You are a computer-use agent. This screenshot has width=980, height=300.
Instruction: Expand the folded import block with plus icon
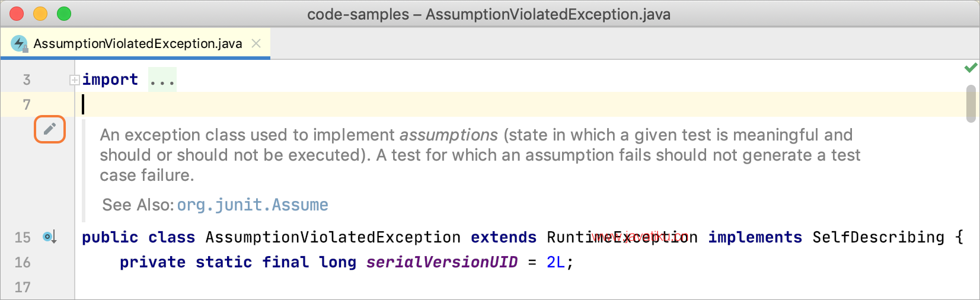tap(75, 80)
